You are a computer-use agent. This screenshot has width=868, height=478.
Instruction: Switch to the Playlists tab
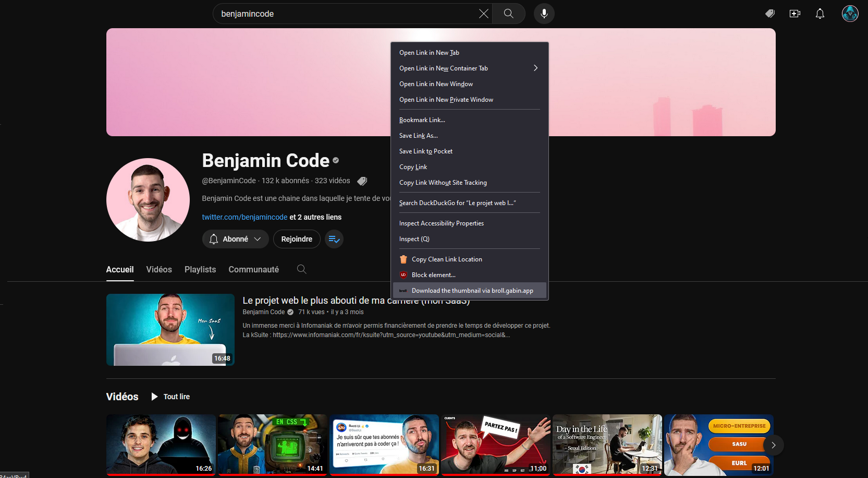[200, 269]
